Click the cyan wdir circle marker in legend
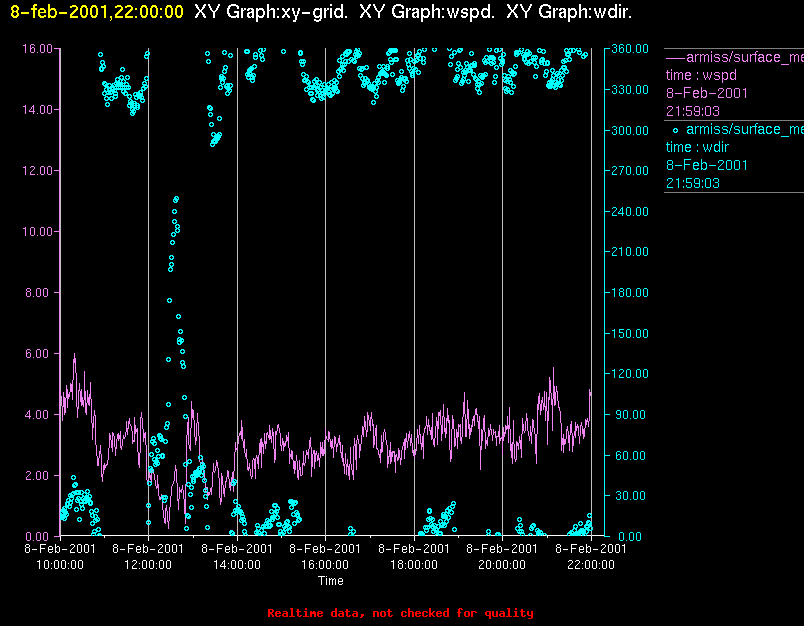Viewport: 804px width, 626px height. (675, 130)
